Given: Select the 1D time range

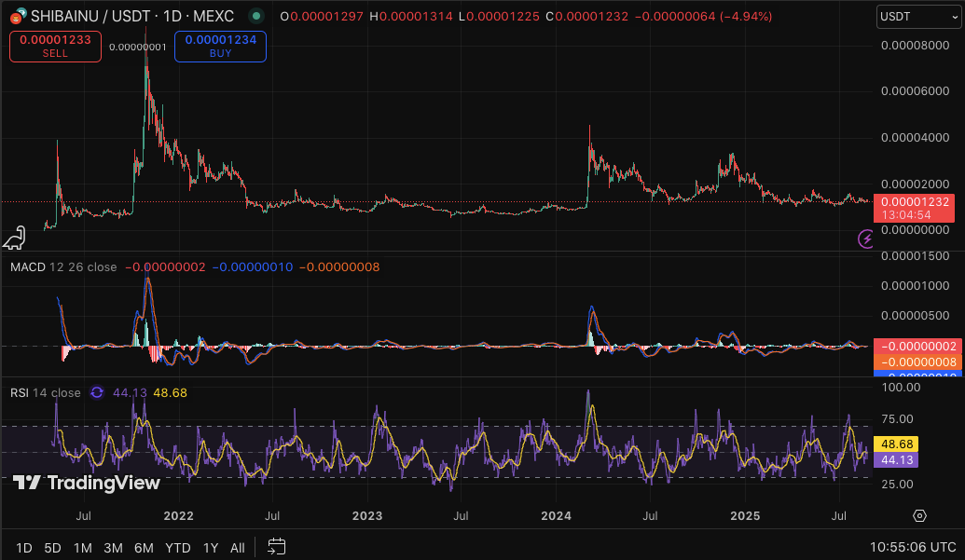Looking at the screenshot, I should click(24, 547).
